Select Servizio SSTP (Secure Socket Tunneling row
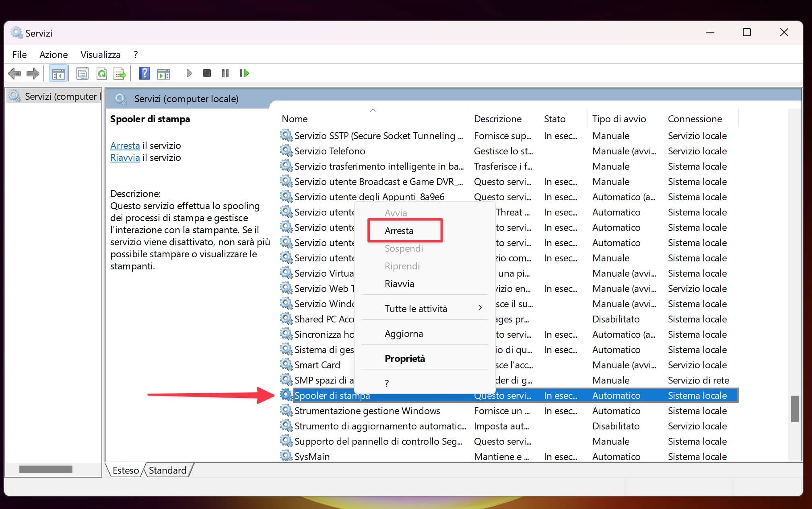 coord(509,135)
